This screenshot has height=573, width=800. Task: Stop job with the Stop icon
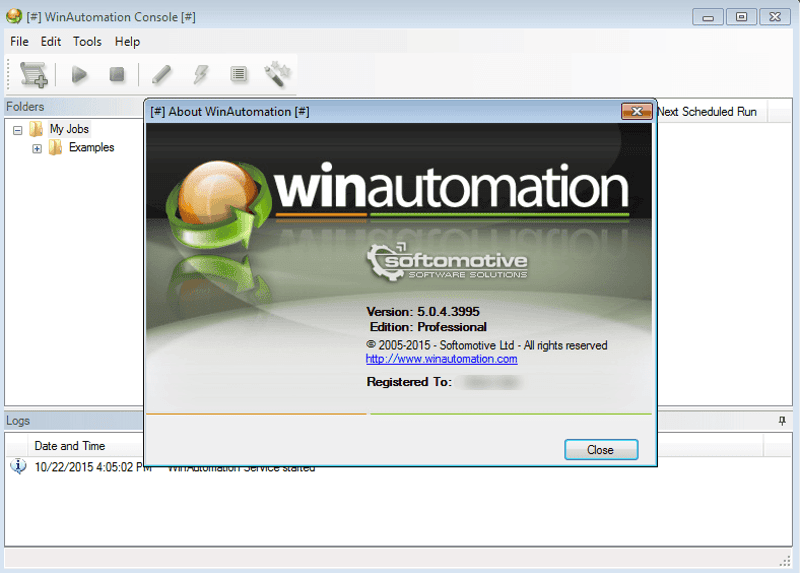point(117,74)
